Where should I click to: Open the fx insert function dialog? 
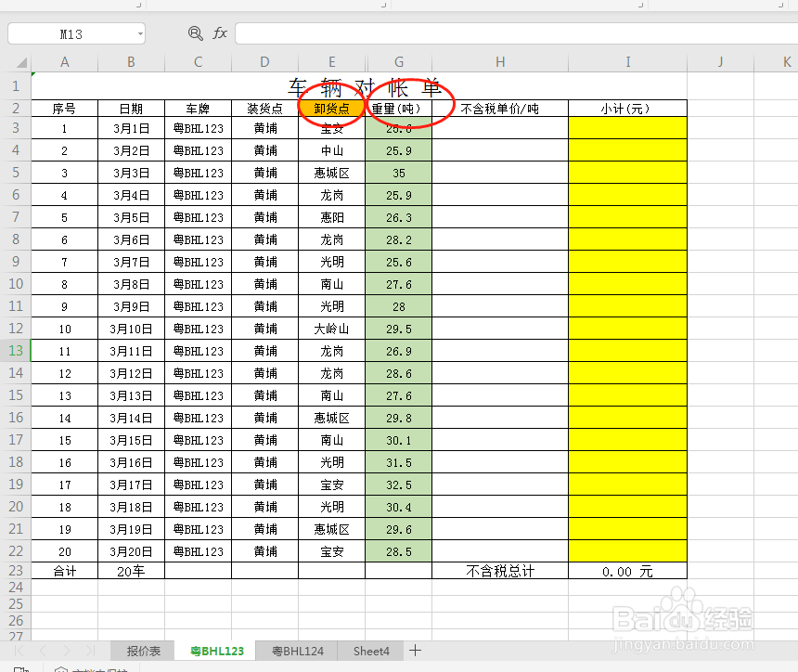click(x=220, y=33)
